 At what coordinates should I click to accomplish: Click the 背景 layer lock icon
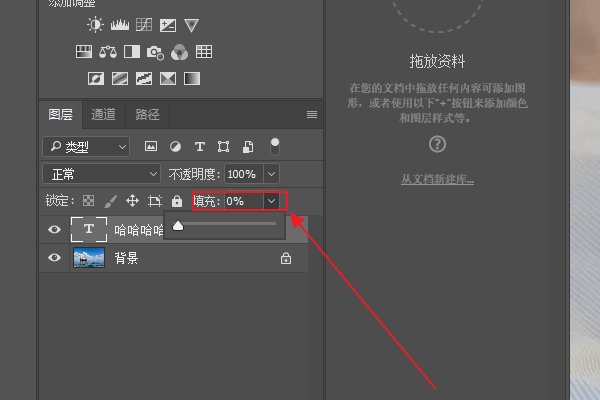click(x=286, y=258)
